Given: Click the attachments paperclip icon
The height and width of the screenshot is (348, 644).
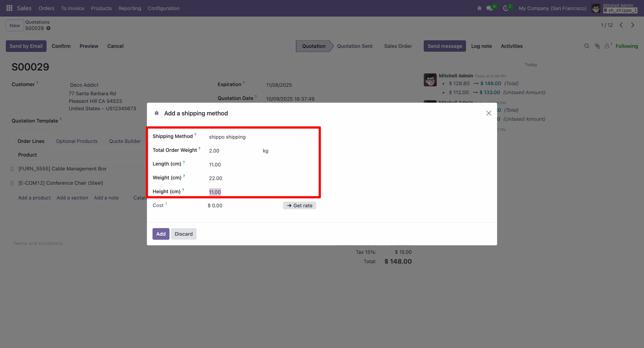Looking at the screenshot, I should 597,46.
